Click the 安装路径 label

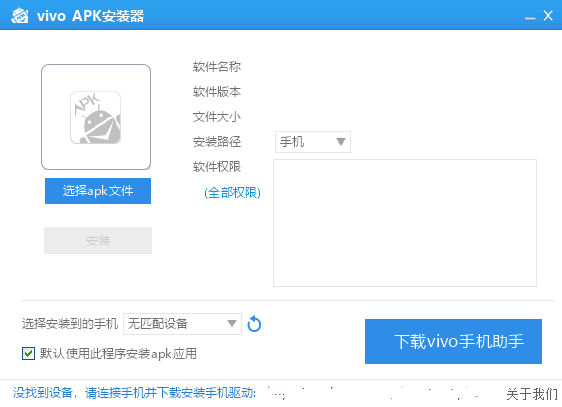pos(217,142)
